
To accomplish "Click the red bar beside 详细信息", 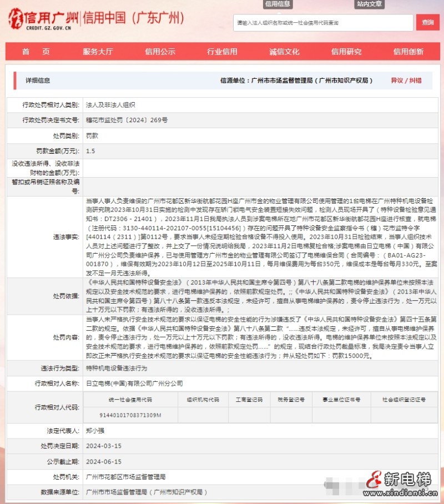I will tap(16, 79).
